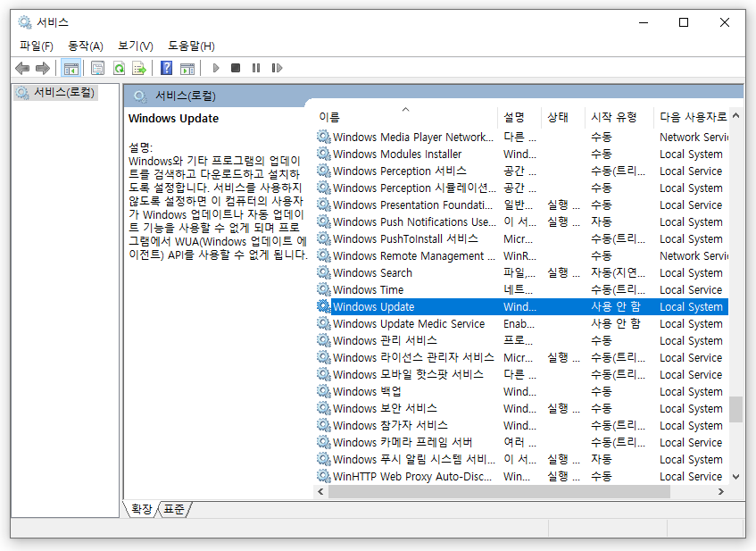The width and height of the screenshot is (756, 551).
Task: Click gear icon in the 서비스(로컬) pane header
Action: 140,96
